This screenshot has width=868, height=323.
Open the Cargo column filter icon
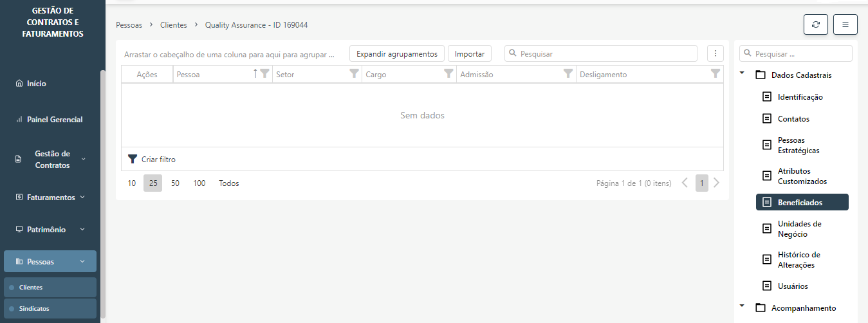coord(448,74)
